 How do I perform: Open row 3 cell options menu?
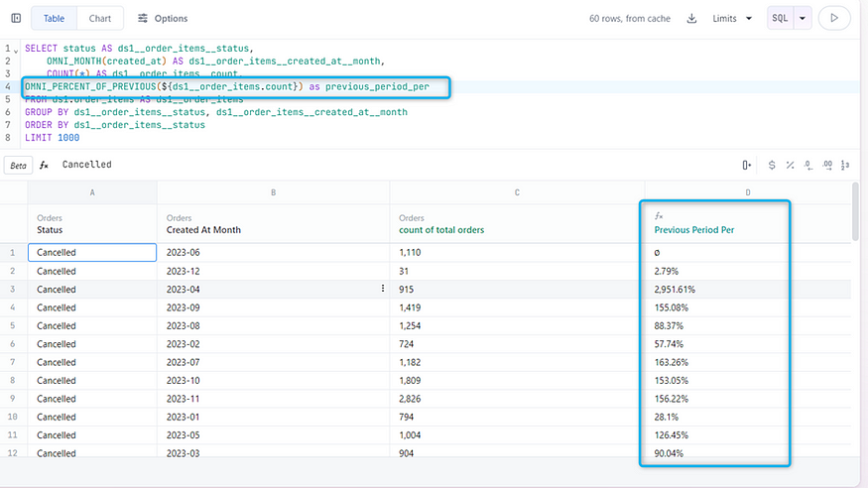[x=383, y=289]
